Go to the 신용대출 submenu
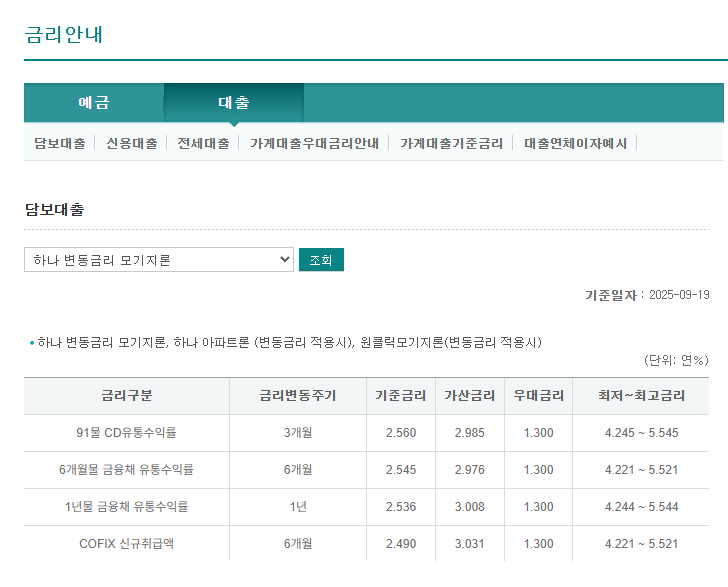This screenshot has height=587, width=728. coord(132,143)
